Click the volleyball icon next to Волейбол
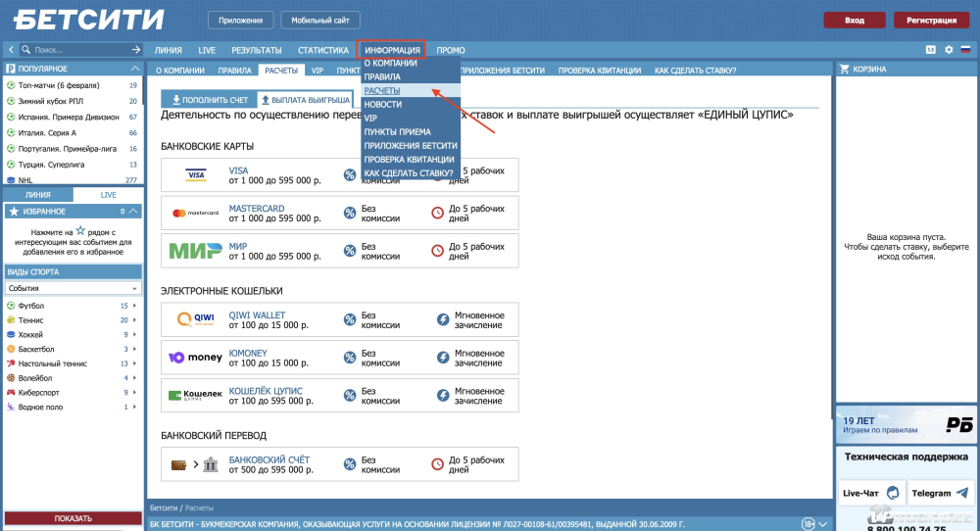This screenshot has width=980, height=531. [x=11, y=378]
